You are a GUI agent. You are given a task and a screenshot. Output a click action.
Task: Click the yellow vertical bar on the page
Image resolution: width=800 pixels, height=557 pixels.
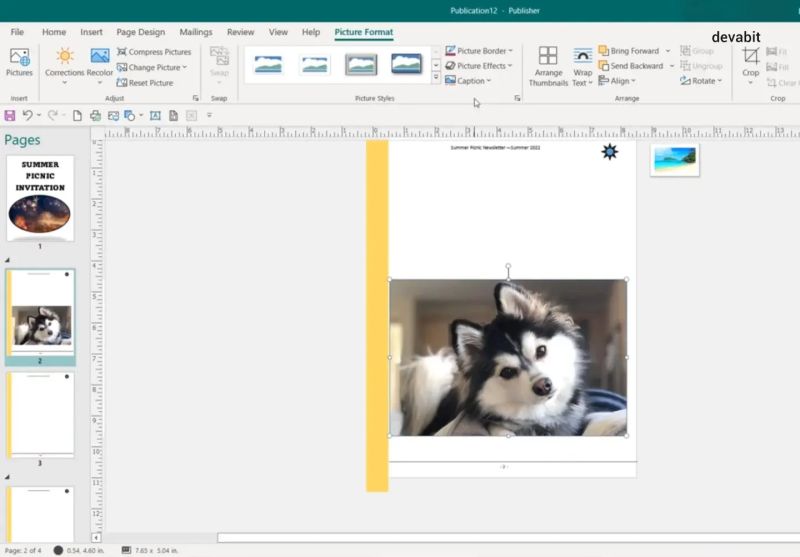[377, 316]
